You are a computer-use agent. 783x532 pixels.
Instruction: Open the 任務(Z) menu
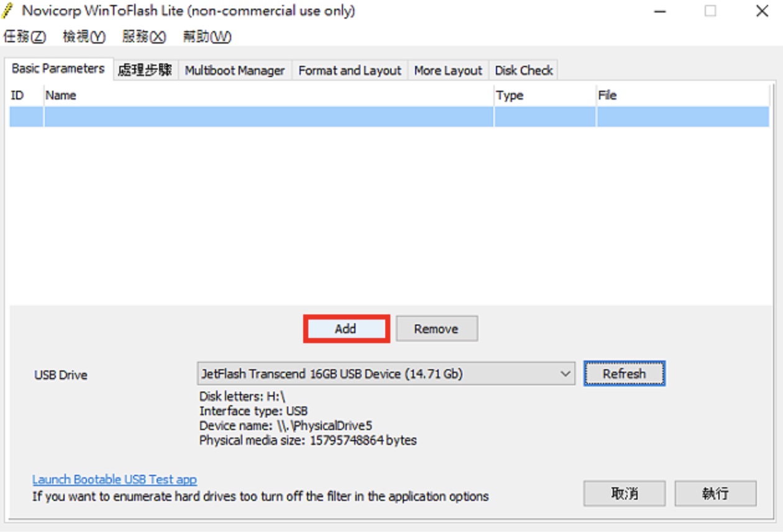coord(25,37)
